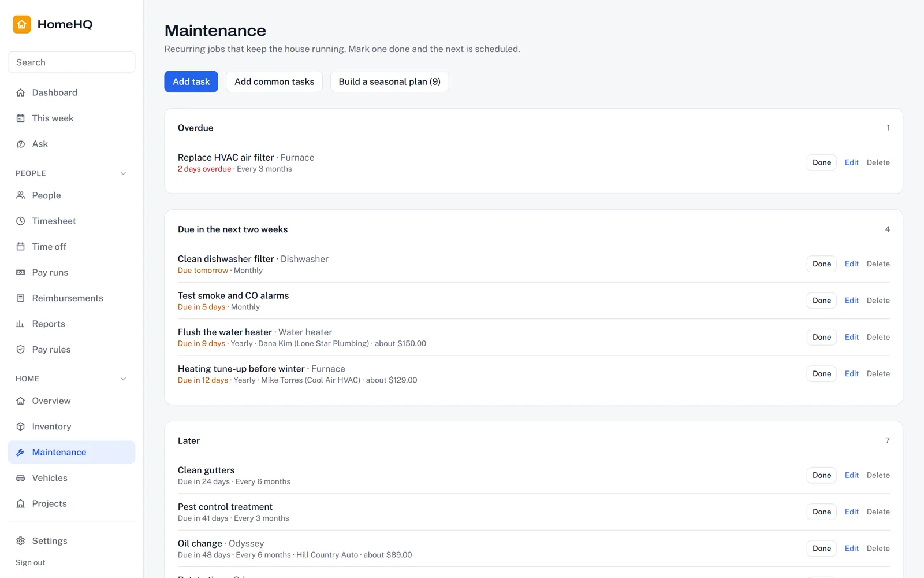Viewport: 924px width, 578px height.
Task: Click the Add task button
Action: click(x=191, y=81)
